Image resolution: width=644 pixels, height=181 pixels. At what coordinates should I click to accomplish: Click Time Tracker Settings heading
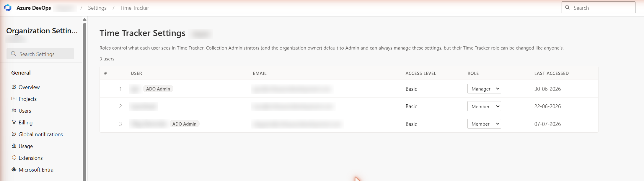142,33
